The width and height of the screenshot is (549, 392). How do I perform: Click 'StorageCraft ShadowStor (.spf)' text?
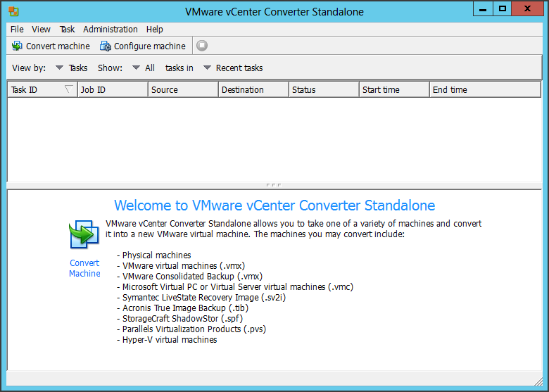click(182, 319)
